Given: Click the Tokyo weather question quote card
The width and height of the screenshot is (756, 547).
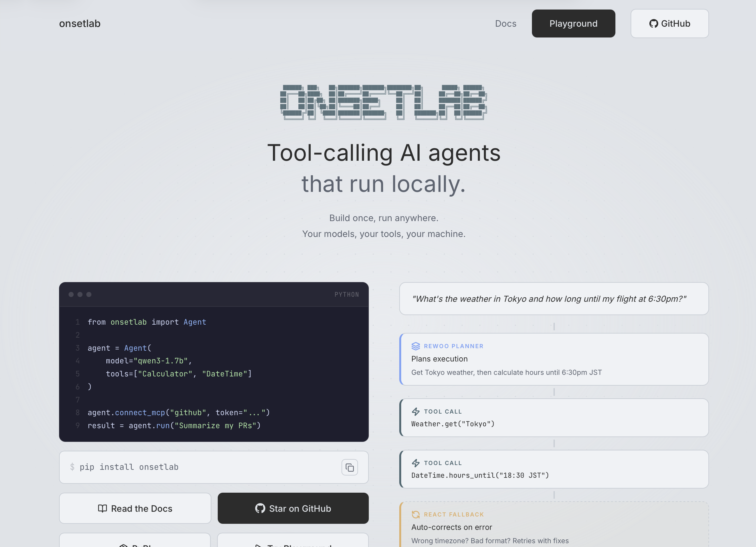Looking at the screenshot, I should (554, 299).
